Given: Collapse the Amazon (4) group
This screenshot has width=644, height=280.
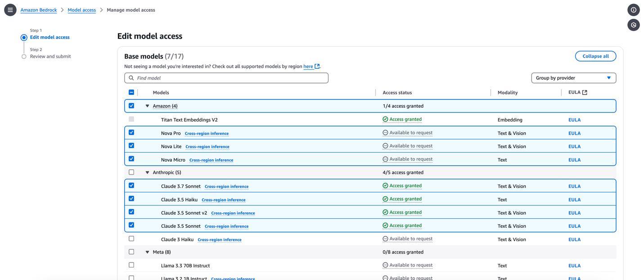Looking at the screenshot, I should coord(147,106).
